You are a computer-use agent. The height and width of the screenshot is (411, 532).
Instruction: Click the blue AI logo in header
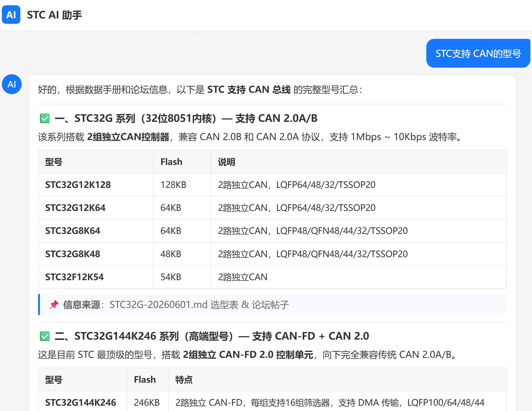point(11,15)
